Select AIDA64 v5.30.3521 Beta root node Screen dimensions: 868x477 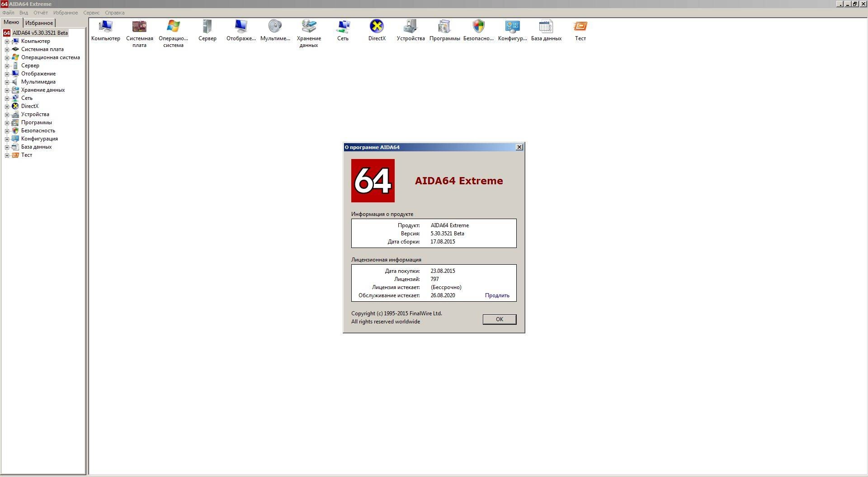click(x=40, y=33)
